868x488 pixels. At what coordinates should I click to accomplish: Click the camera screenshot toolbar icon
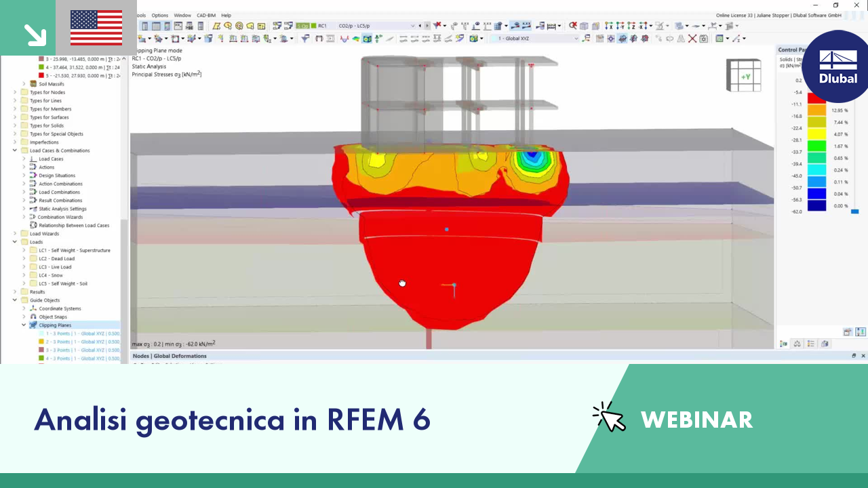703,39
